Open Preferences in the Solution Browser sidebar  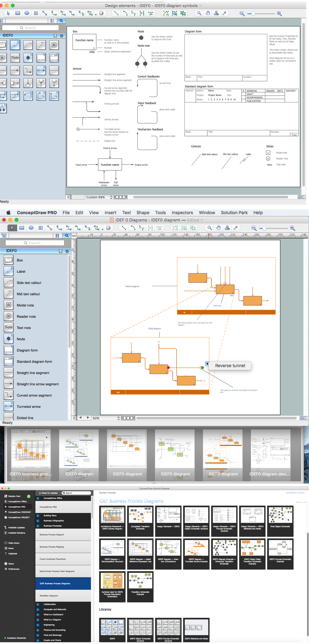point(14,569)
